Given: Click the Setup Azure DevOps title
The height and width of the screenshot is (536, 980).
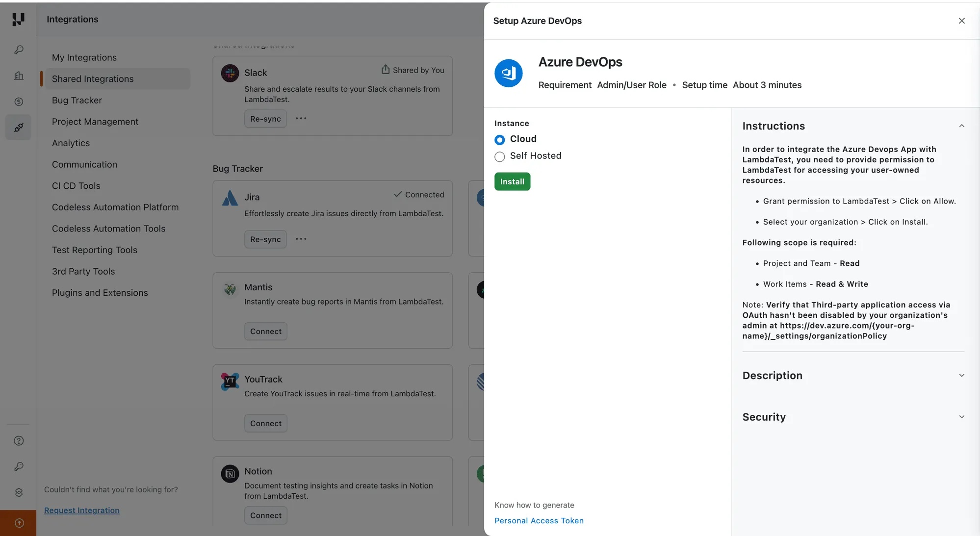Looking at the screenshot, I should (x=538, y=21).
